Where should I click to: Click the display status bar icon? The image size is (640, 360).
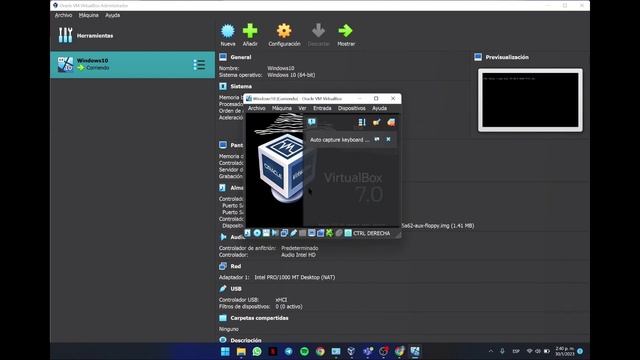[311, 233]
